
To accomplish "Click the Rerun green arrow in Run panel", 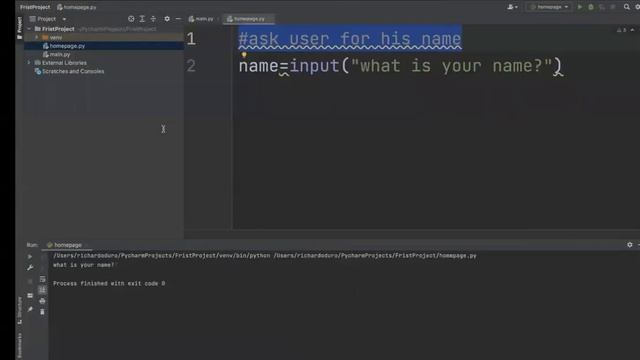I will click(x=30, y=257).
